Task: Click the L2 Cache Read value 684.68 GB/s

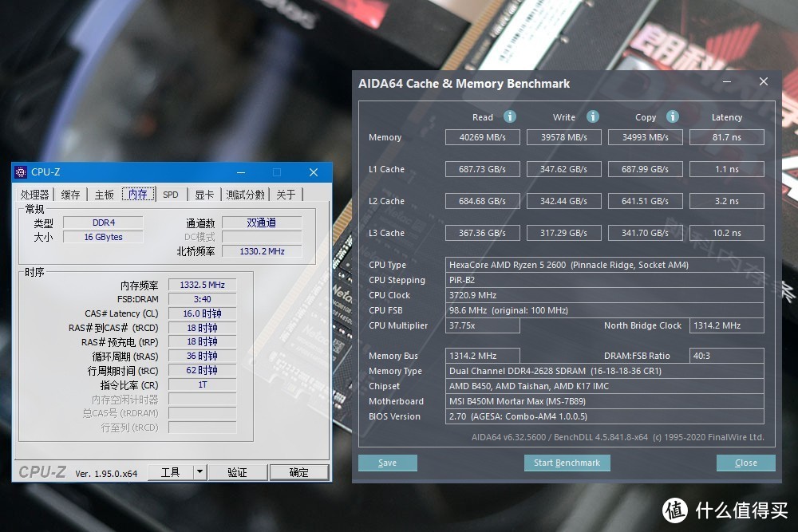Action: click(483, 201)
